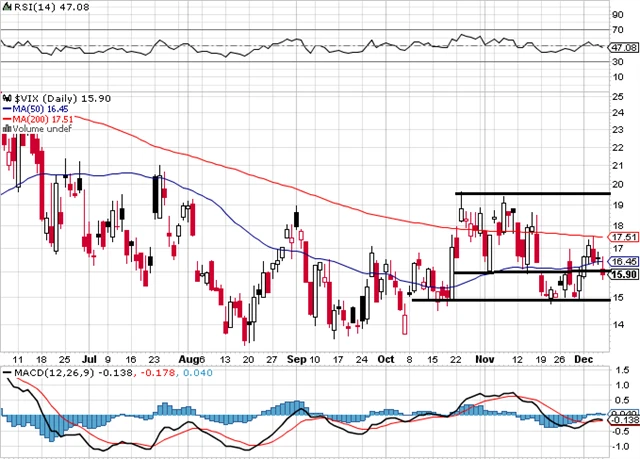Click the black 15.90 price tag

coord(621,274)
